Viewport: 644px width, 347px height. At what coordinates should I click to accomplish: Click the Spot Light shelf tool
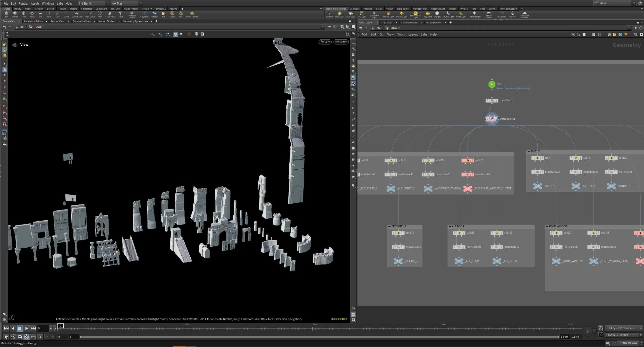[x=351, y=14]
